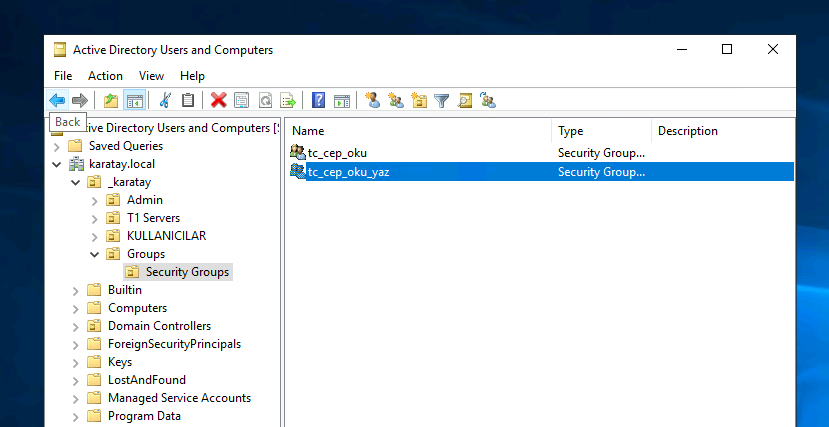This screenshot has width=829, height=427.
Task: Click Add to group toolbar icon
Action: pos(488,100)
